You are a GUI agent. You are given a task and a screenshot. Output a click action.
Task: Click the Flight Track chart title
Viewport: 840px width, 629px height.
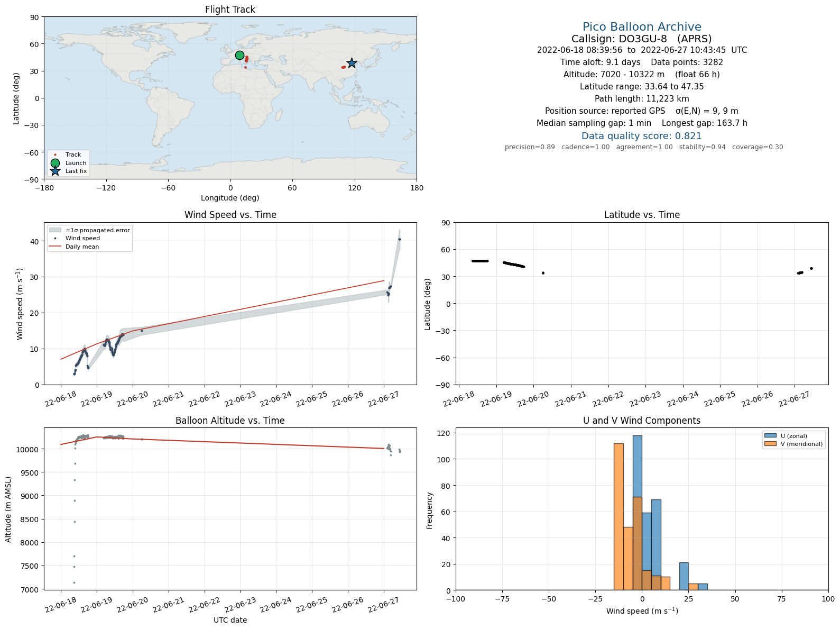(230, 10)
